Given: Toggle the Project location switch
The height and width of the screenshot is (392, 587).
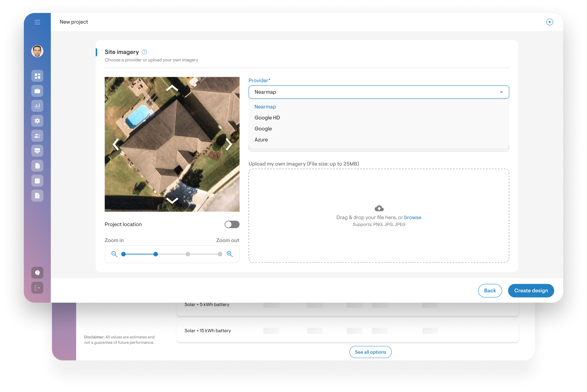Looking at the screenshot, I should [x=232, y=224].
